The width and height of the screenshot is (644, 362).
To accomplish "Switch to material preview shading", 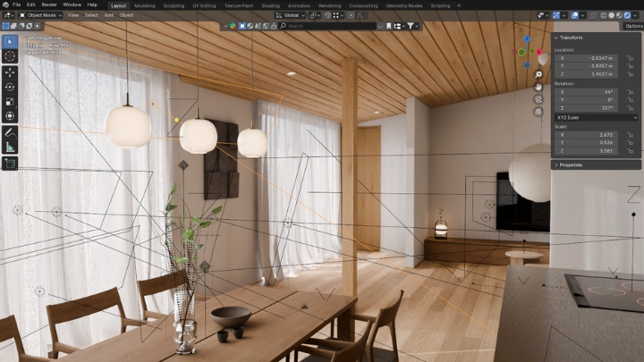I will 619,15.
